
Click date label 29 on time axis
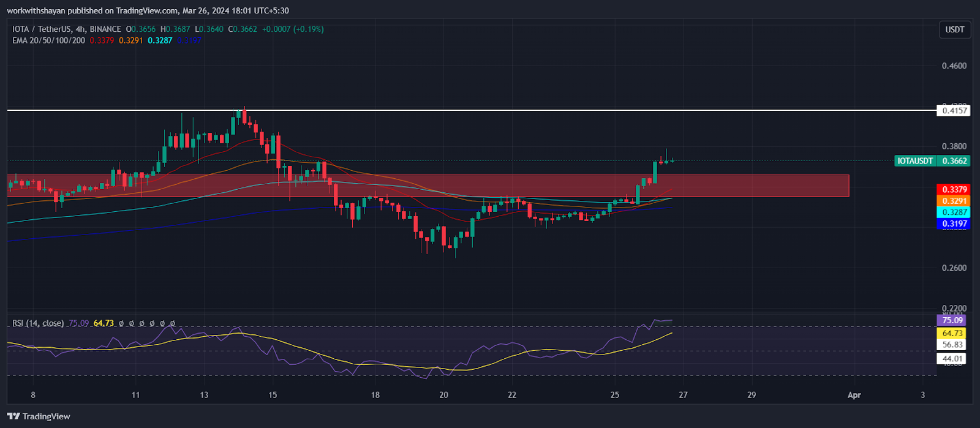[752, 395]
